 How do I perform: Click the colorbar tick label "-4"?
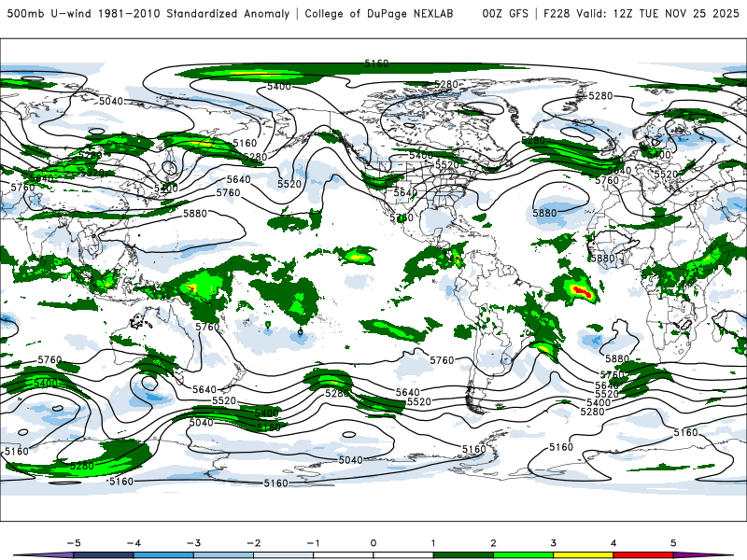[134, 543]
